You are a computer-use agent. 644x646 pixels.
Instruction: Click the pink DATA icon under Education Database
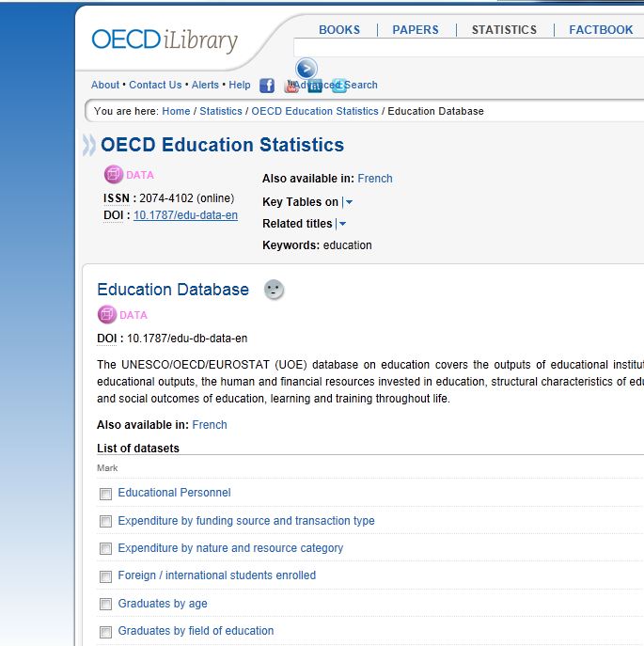tap(107, 315)
